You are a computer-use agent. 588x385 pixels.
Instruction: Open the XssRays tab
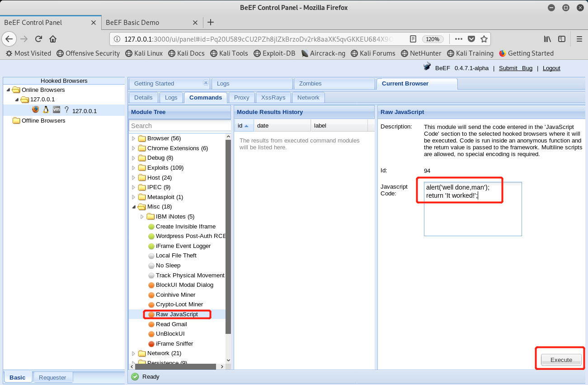coord(273,97)
